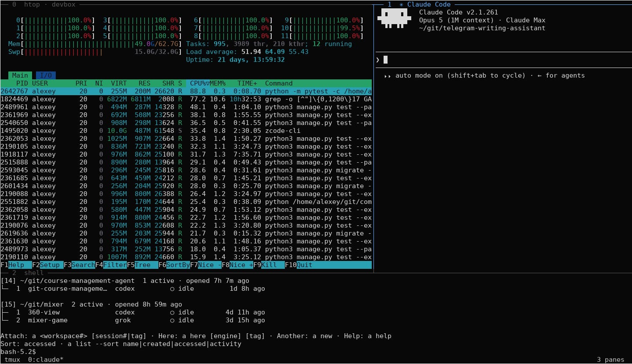Select the git-course-manageme… codex session
This screenshot has width=632, height=364.
(x=133, y=289)
